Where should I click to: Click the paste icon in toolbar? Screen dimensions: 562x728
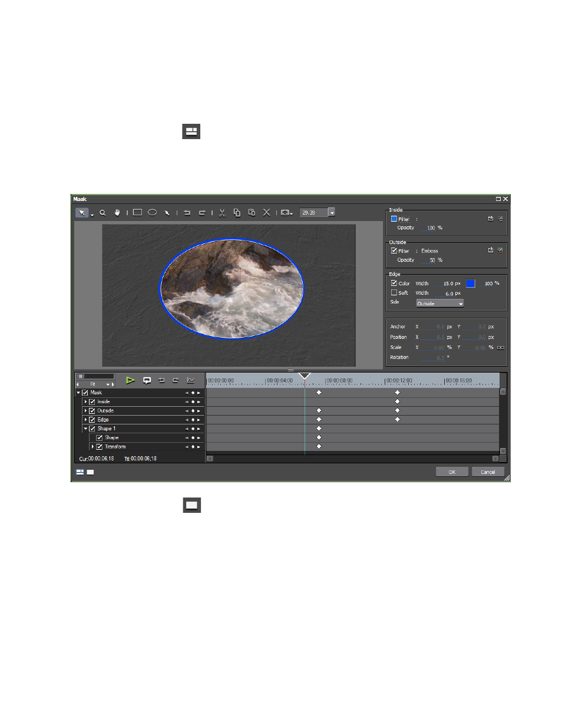coord(252,213)
